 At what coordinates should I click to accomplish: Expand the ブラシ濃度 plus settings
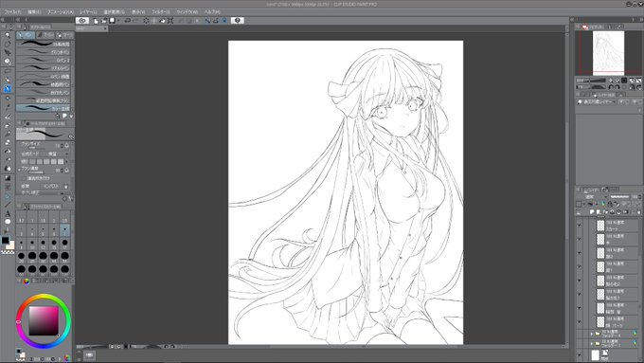point(19,170)
